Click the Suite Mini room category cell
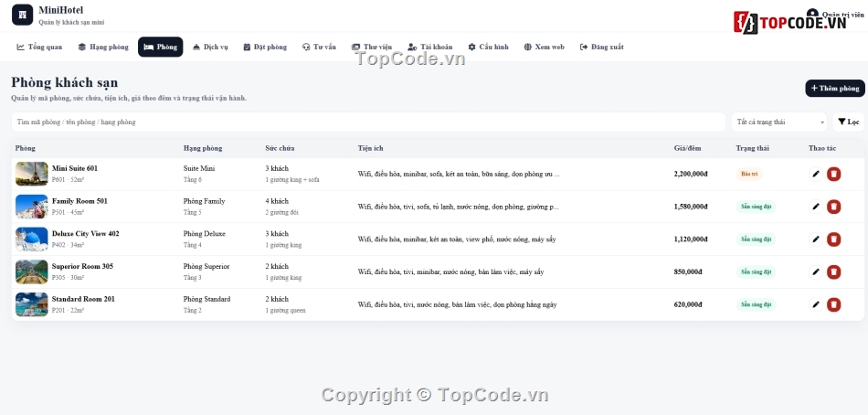Viewport: 868px width, 415px height. 199,168
